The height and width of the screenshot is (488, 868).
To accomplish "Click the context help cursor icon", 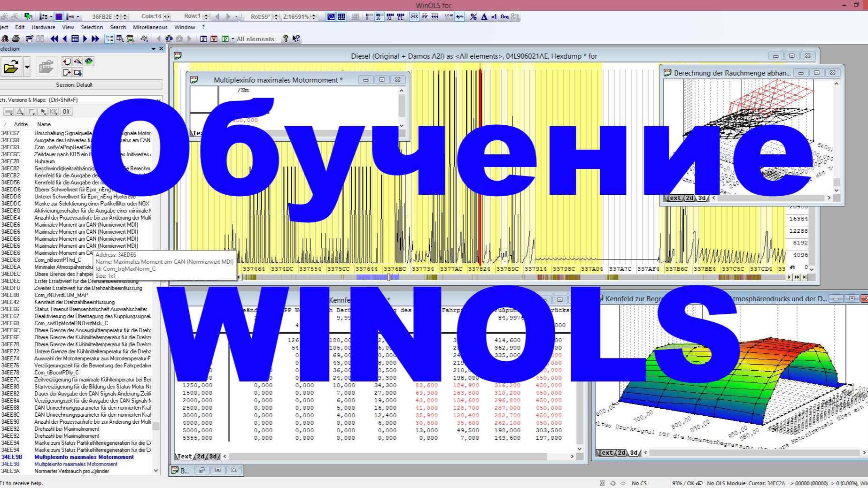I will coord(296,39).
